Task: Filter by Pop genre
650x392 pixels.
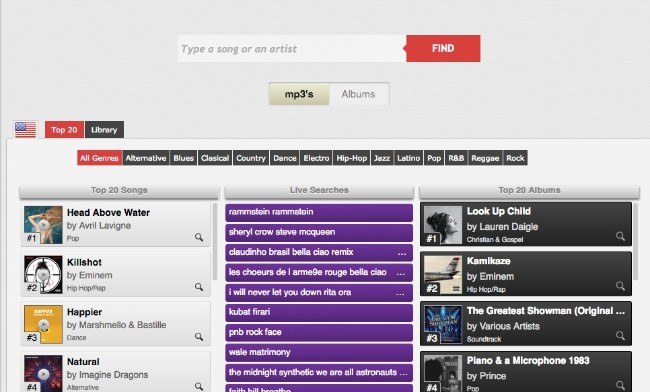Action: click(434, 158)
